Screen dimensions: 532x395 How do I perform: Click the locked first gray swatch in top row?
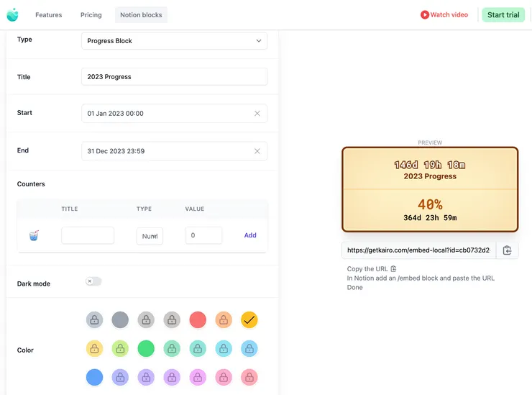(94, 320)
